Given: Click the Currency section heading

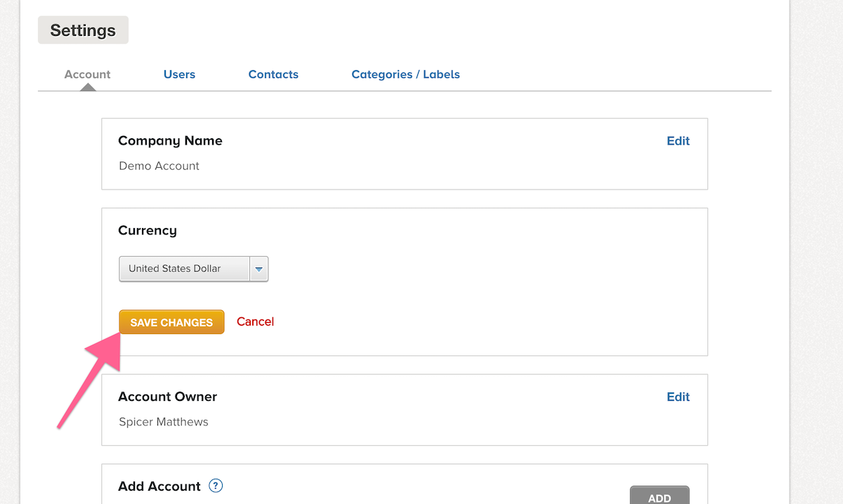Looking at the screenshot, I should [148, 231].
